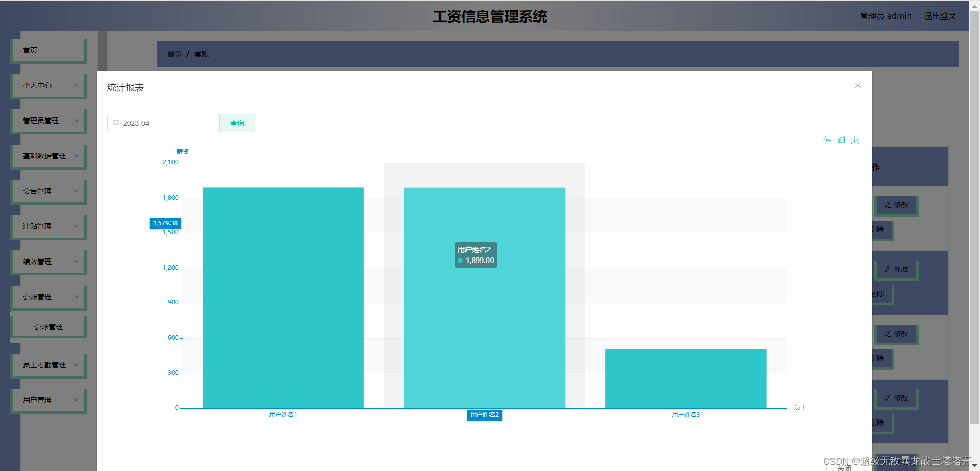
Task: Save chart as image icon
Action: 855,140
